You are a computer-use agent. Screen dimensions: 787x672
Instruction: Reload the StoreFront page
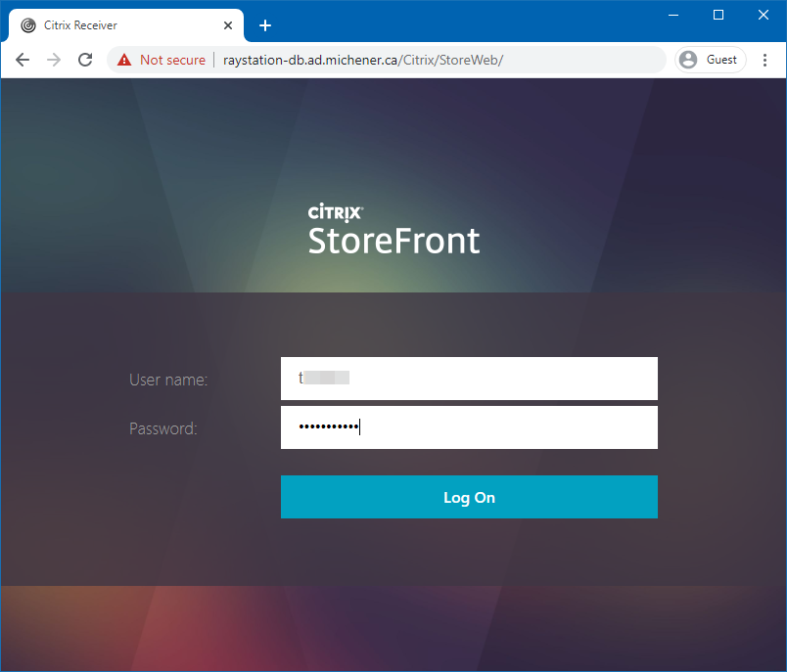[85, 61]
